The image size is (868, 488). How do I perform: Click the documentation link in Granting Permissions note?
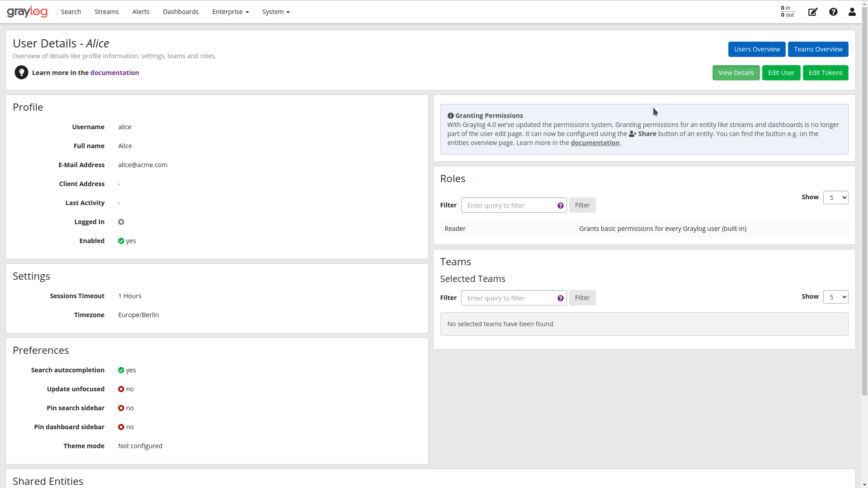(595, 142)
